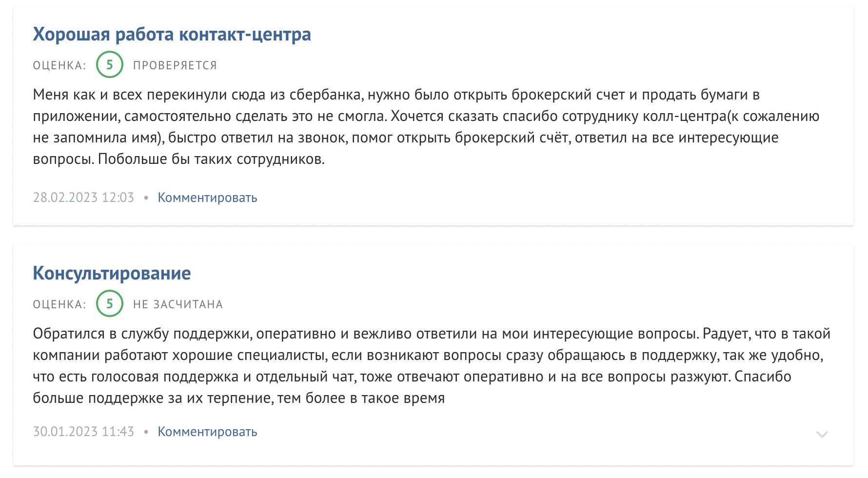This screenshot has height=478, width=868.
Task: Click "Комментировать" under the second review
Action: click(x=207, y=431)
